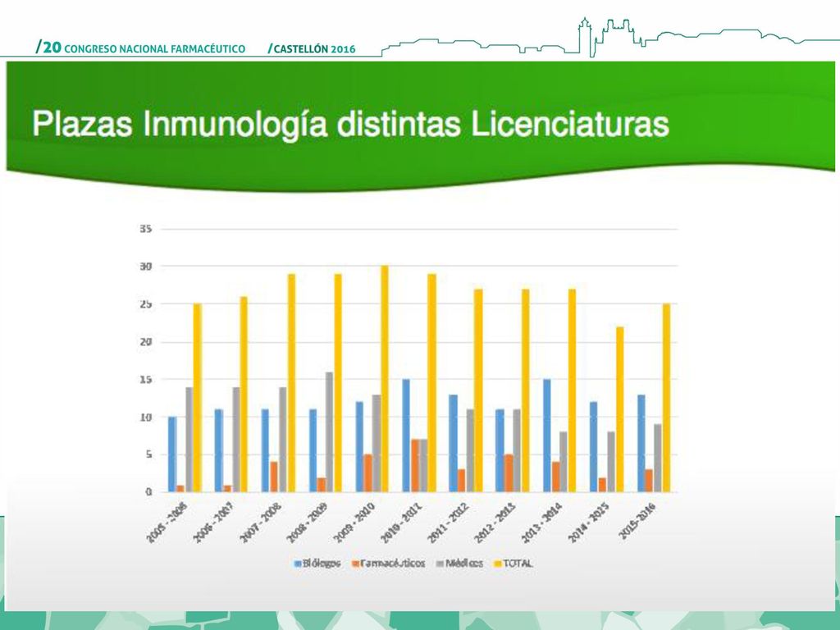The width and height of the screenshot is (840, 630).
Task: Click the '2014 - 2015' axis label
Action: click(x=589, y=523)
